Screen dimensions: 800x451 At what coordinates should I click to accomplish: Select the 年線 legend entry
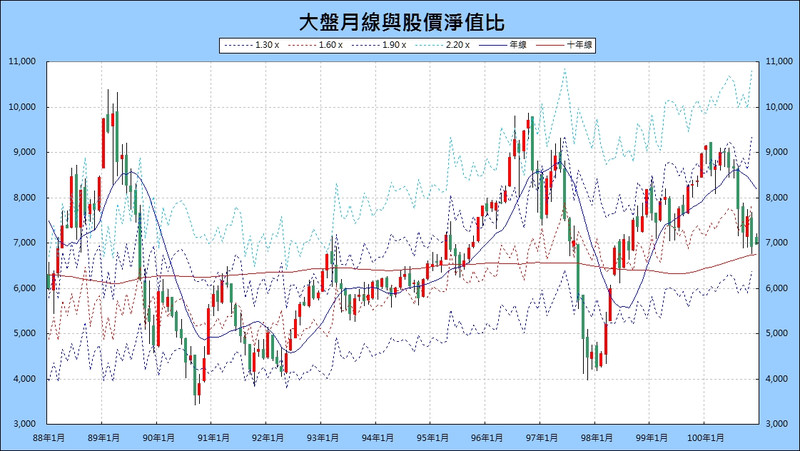point(503,45)
